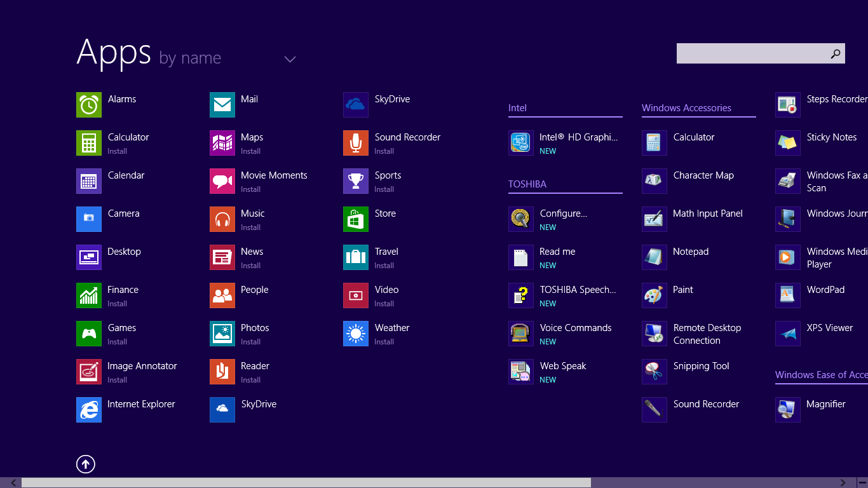Click the search magnifying glass button
This screenshot has width=868, height=488.
click(836, 54)
